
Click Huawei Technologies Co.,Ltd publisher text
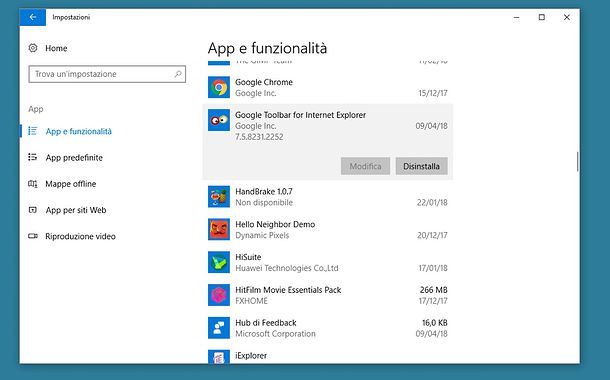[x=287, y=268]
